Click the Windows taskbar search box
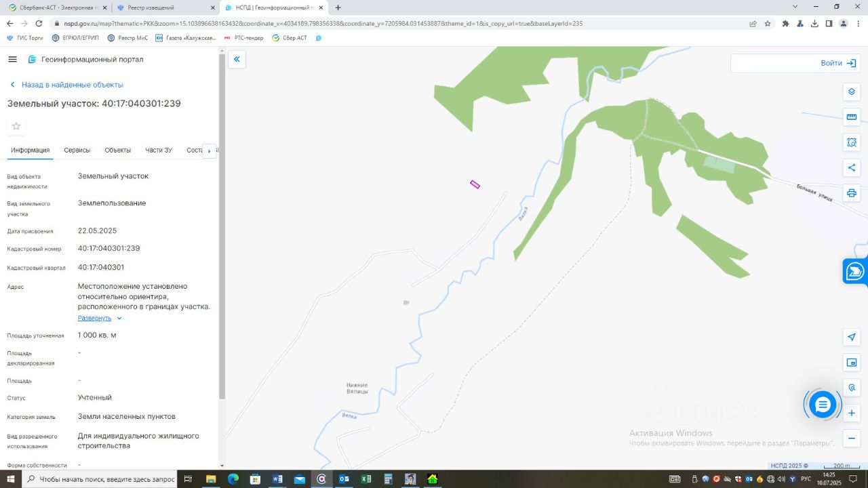The width and height of the screenshot is (868, 488). 100,479
